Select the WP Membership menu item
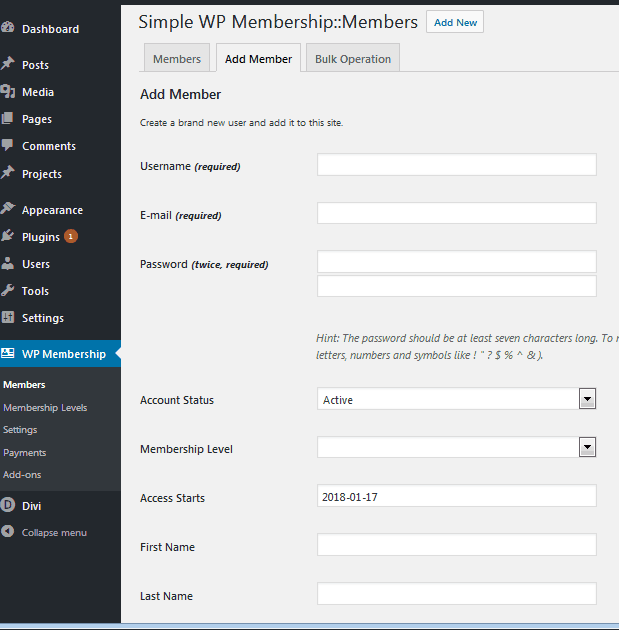This screenshot has height=630, width=619. coord(60,354)
